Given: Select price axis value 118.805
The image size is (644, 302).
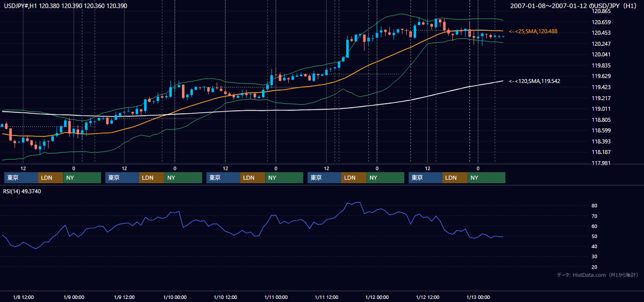Looking at the screenshot, I should [602, 120].
